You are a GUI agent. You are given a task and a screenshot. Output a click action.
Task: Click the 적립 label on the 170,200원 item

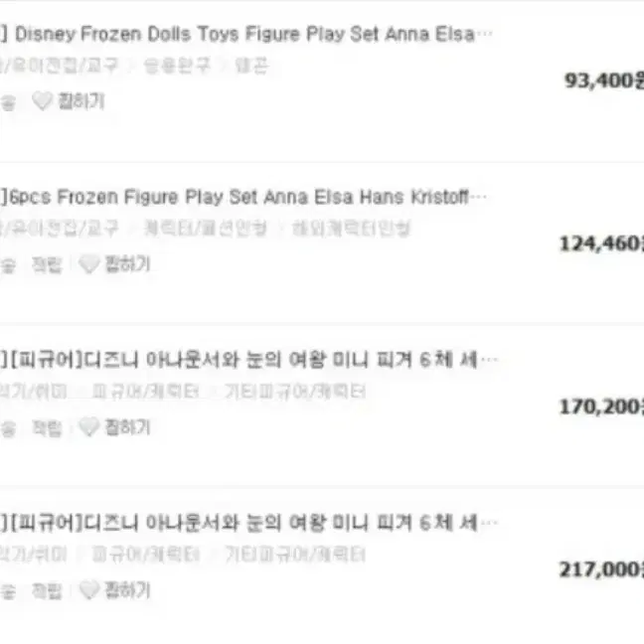[47, 427]
